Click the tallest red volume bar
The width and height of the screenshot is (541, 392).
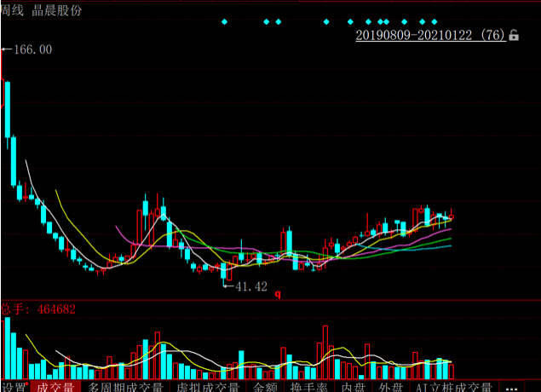coord(325,352)
